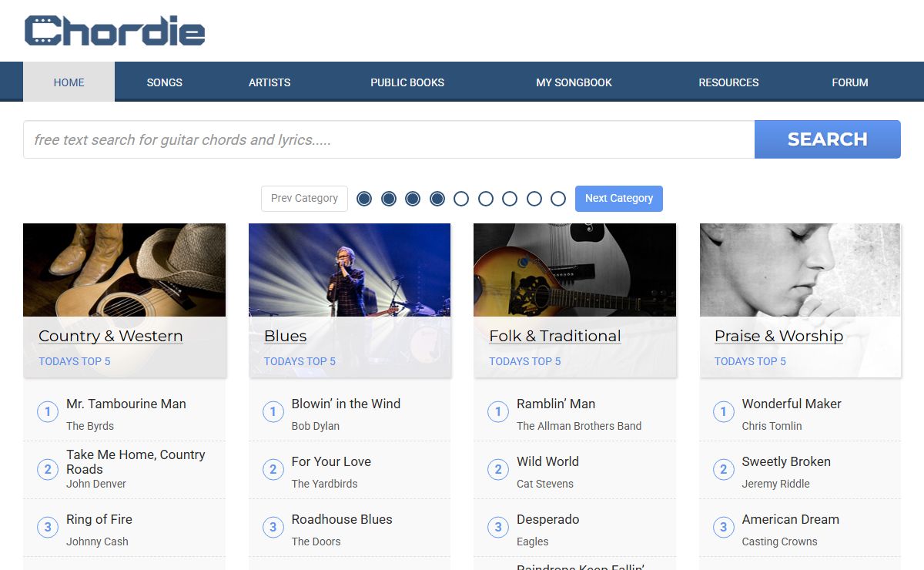This screenshot has height=570, width=924.
Task: Open song Ring of Fire
Action: click(x=99, y=519)
